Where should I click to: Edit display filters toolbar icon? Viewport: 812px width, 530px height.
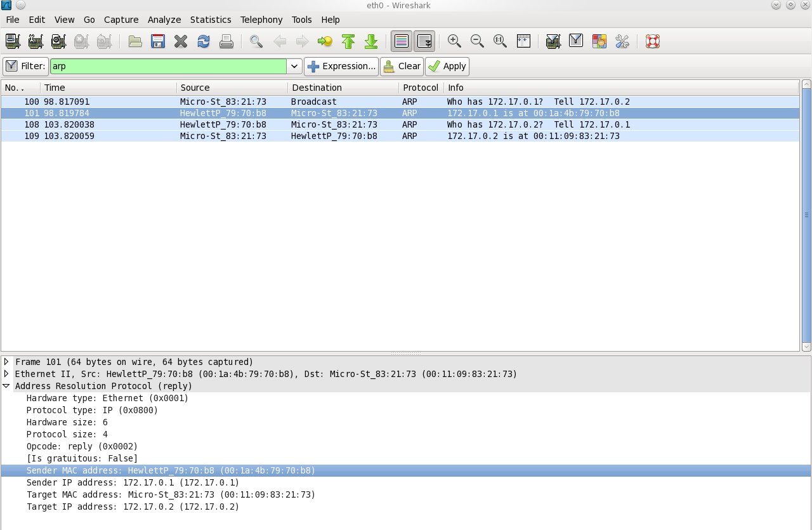576,42
